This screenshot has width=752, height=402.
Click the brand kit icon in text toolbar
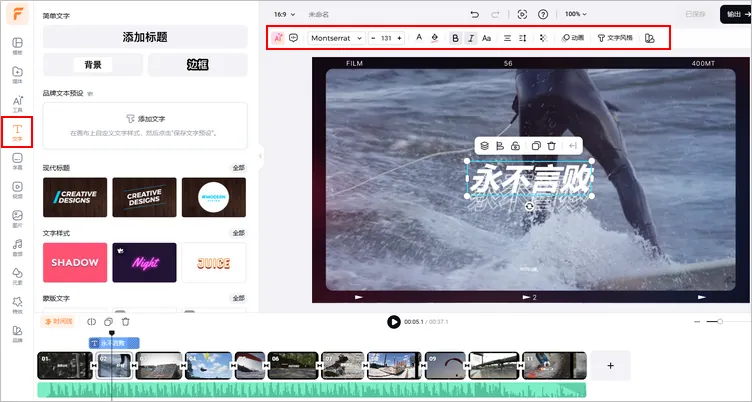tap(650, 38)
